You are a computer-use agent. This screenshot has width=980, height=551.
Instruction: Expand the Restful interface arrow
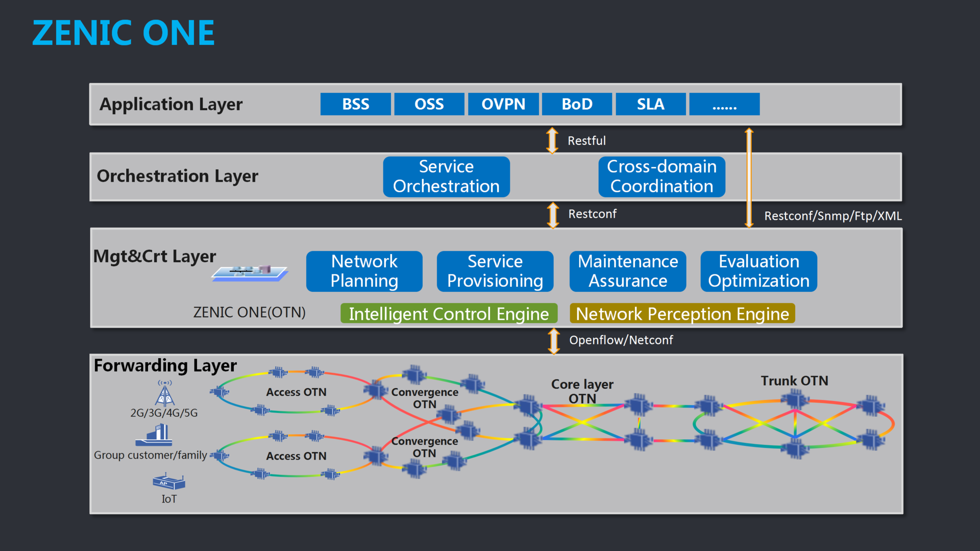pos(552,140)
